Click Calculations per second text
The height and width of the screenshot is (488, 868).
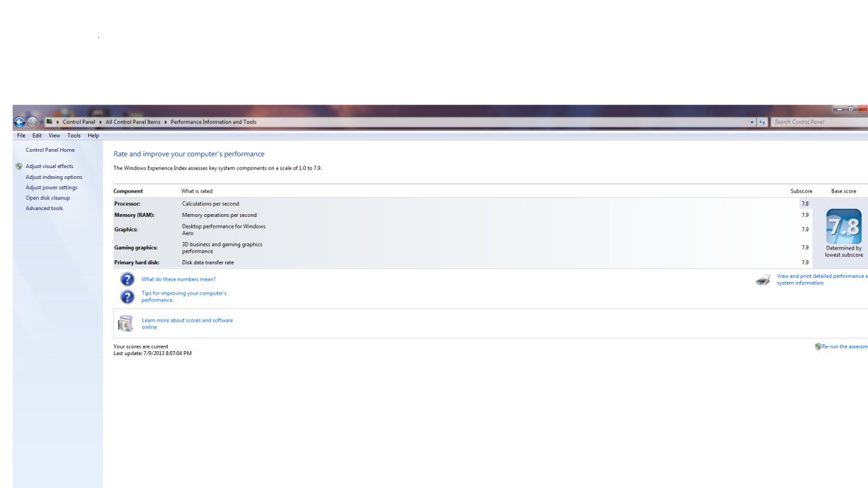[x=210, y=203]
